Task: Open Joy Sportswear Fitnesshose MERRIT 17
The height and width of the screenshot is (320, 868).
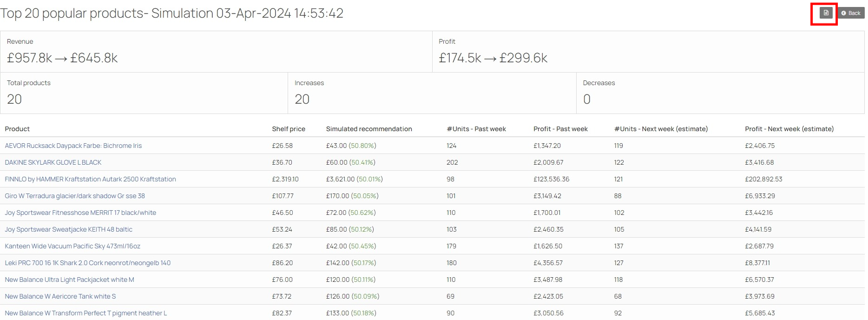Action: 80,213
